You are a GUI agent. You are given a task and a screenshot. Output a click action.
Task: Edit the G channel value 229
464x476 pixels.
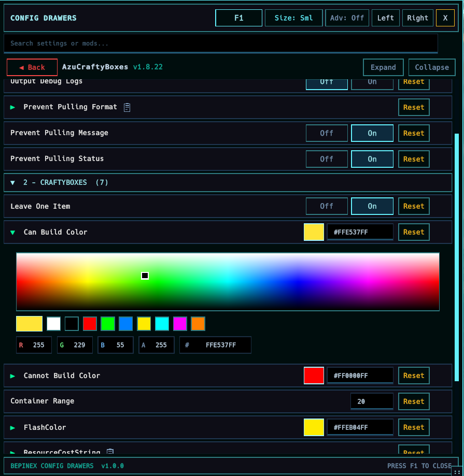(x=75, y=345)
